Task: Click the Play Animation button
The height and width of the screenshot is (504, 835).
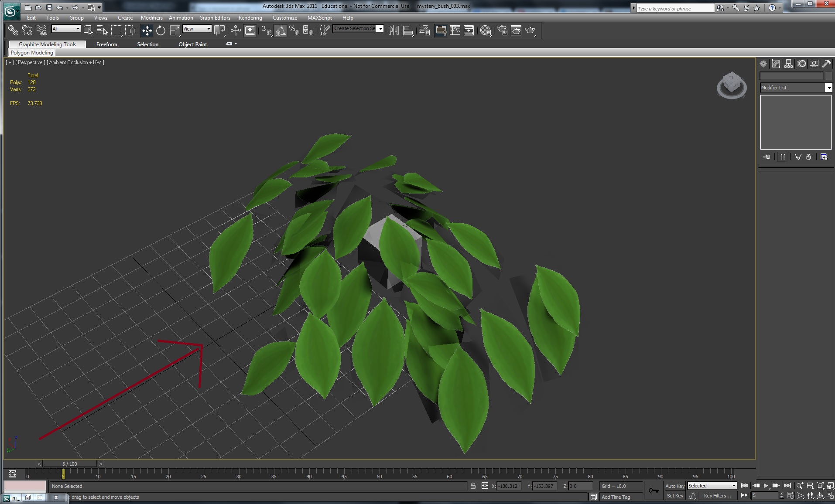Action: [766, 486]
